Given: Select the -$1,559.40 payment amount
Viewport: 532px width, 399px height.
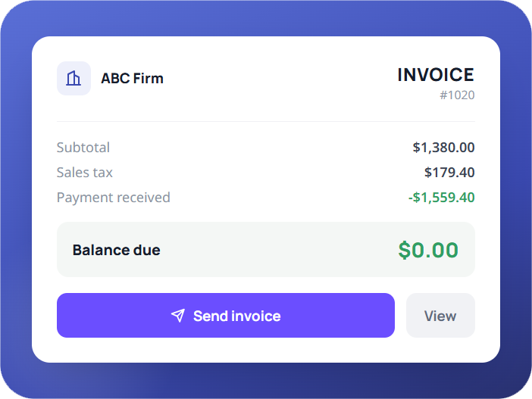Looking at the screenshot, I should click(441, 198).
